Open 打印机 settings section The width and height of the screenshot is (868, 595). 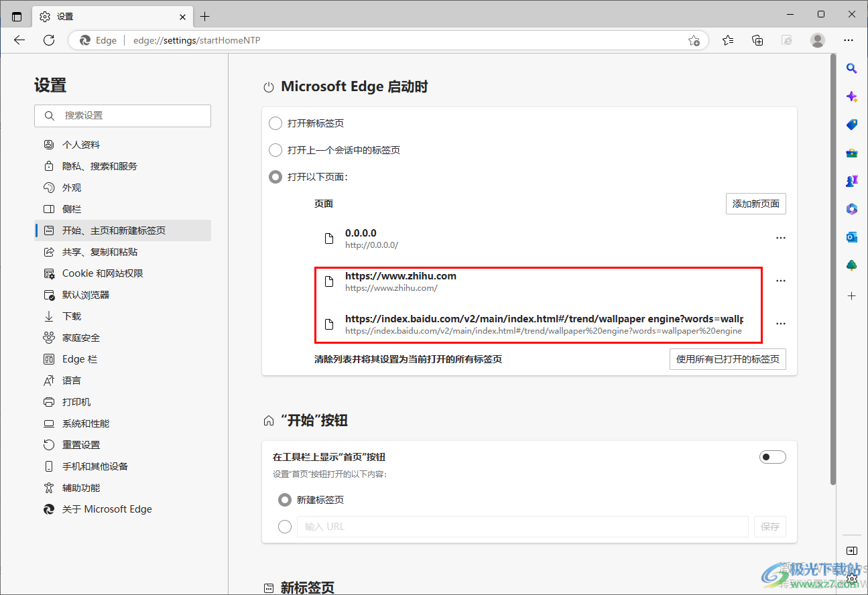pos(123,402)
